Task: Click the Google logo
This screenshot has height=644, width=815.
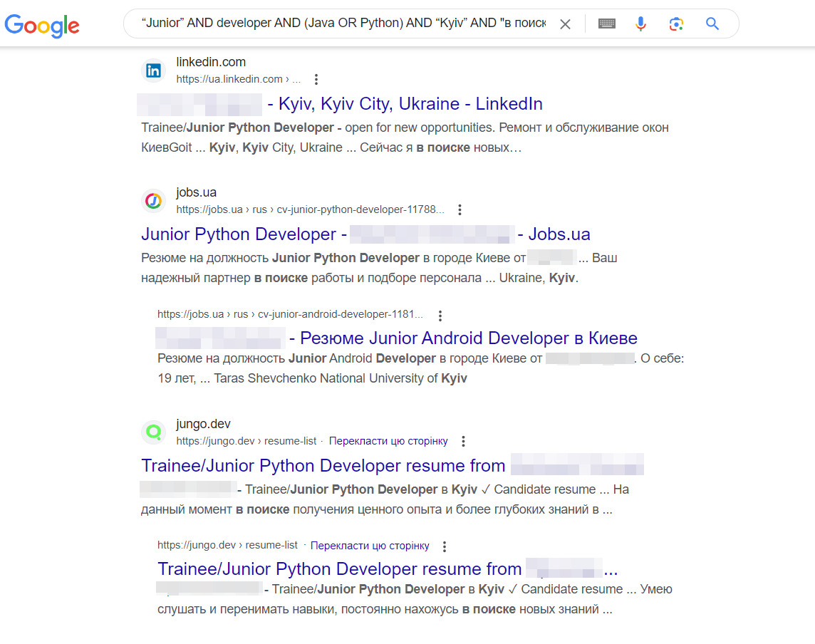Action: tap(42, 25)
